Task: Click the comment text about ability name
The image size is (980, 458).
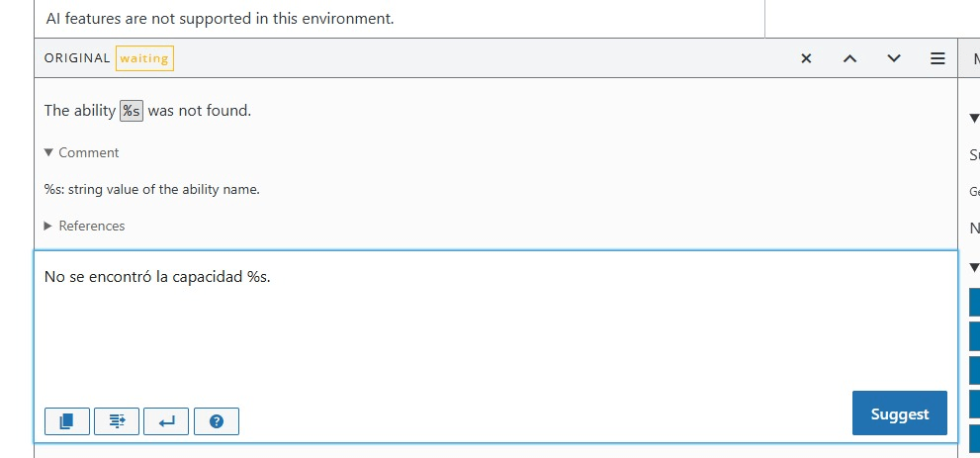Action: [x=152, y=189]
